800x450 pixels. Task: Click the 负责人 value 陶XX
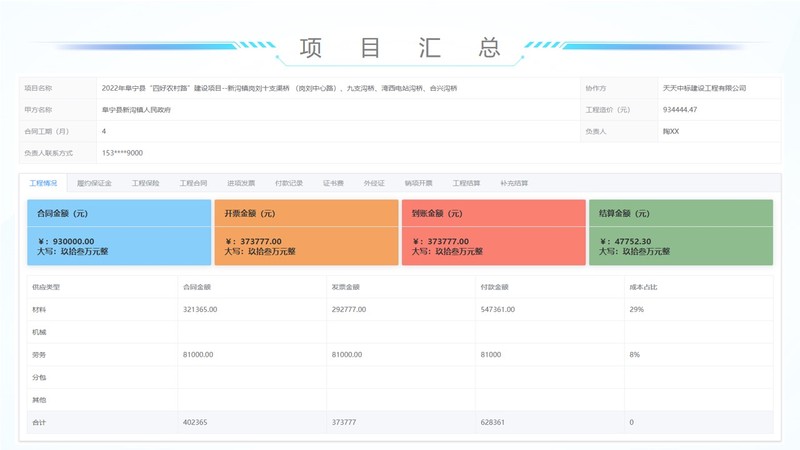[671, 132]
